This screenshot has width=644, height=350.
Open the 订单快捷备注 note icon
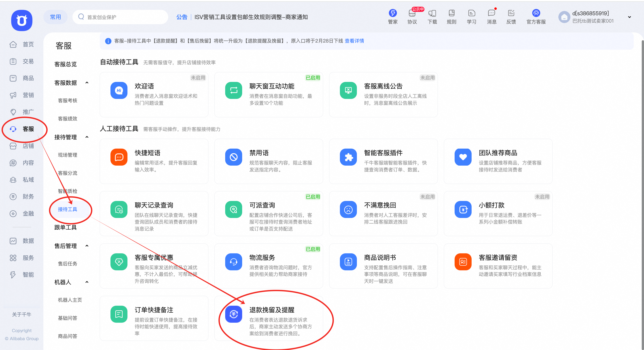click(119, 314)
